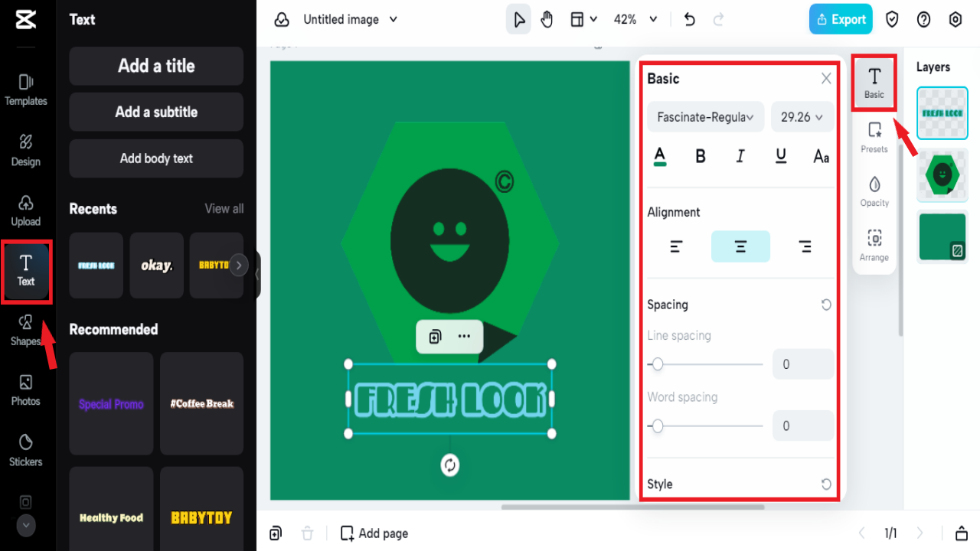980x551 pixels.
Task: Enable underline for the selected text
Action: tap(781, 155)
